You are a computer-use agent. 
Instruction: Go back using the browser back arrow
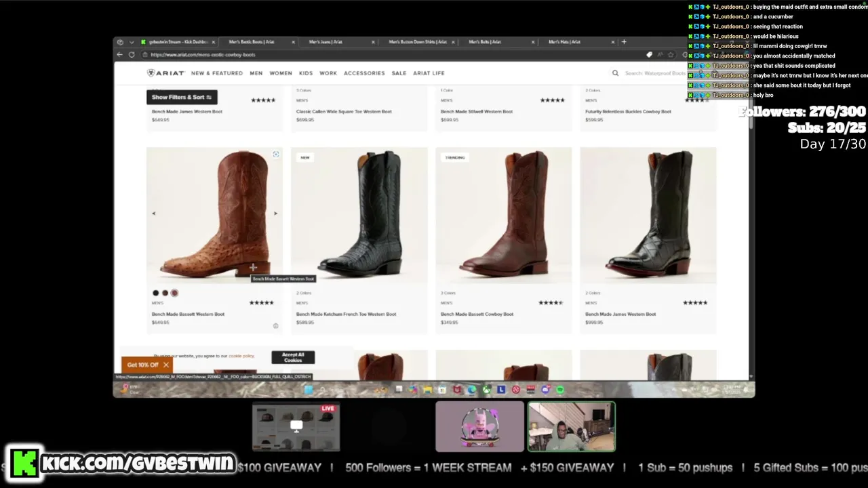(120, 55)
